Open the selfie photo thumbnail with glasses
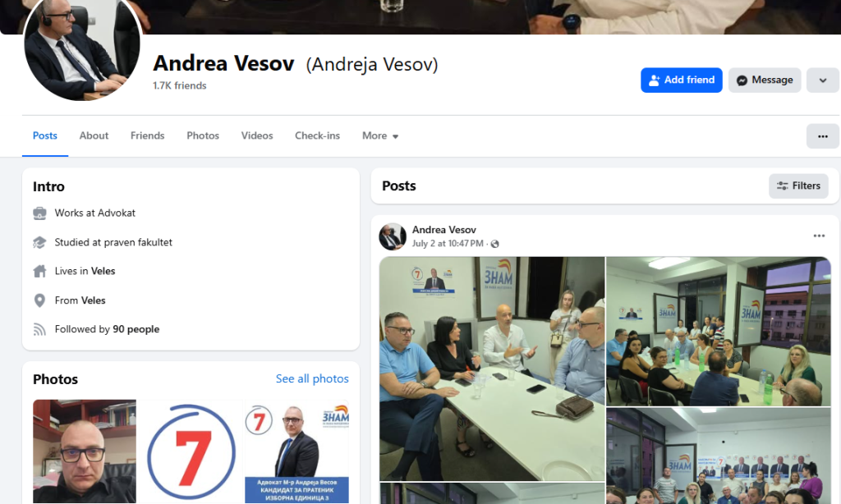This screenshot has height=504, width=841. pos(85,451)
